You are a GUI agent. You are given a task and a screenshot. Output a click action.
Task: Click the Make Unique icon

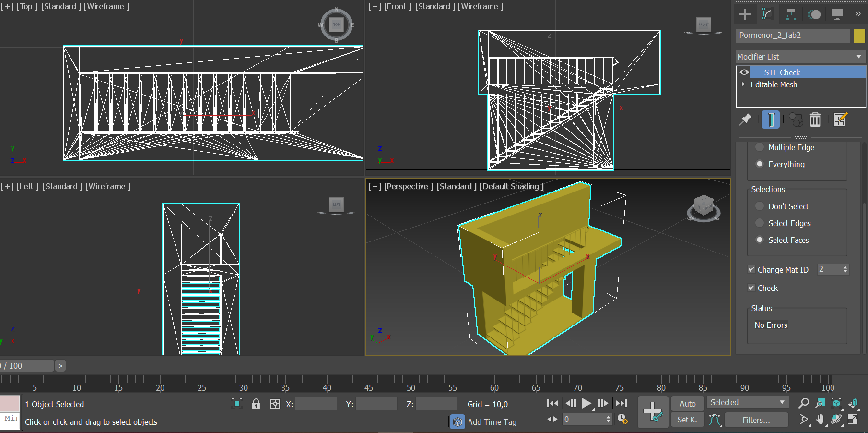[x=796, y=120]
